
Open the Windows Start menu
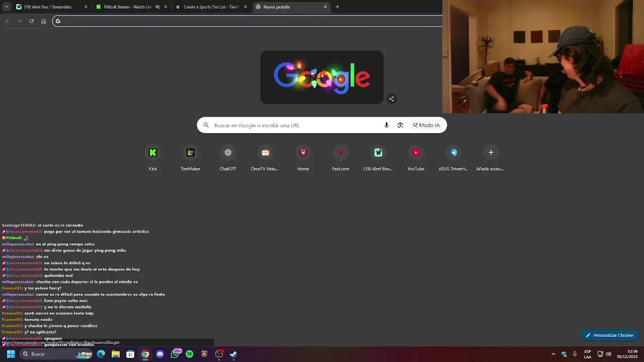click(11, 354)
